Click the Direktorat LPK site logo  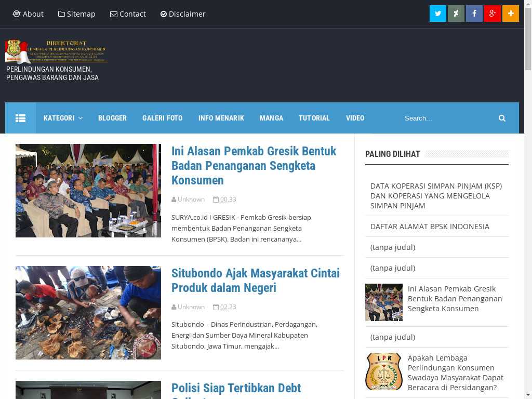(x=56, y=51)
